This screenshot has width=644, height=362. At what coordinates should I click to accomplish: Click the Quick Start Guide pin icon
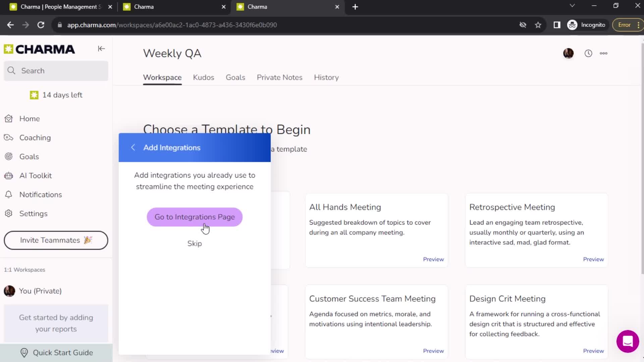point(24,353)
